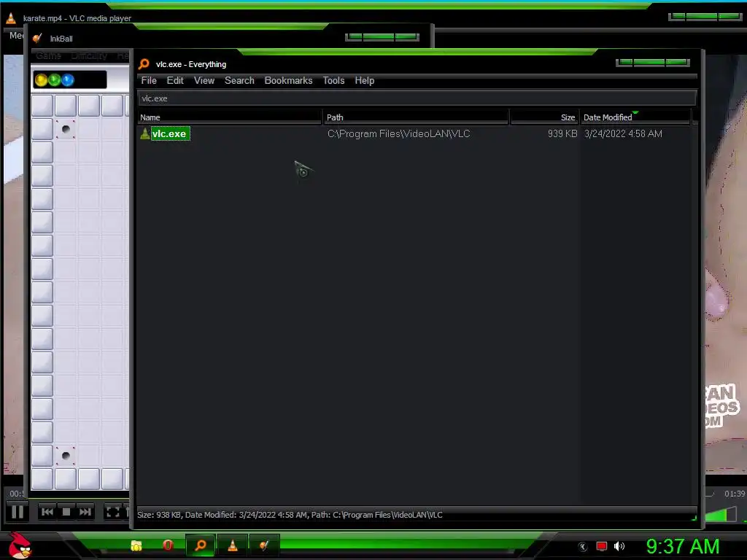The image size is (747, 560).
Task: Click the InkBall icon in the InkBall title bar
Action: pos(38,39)
